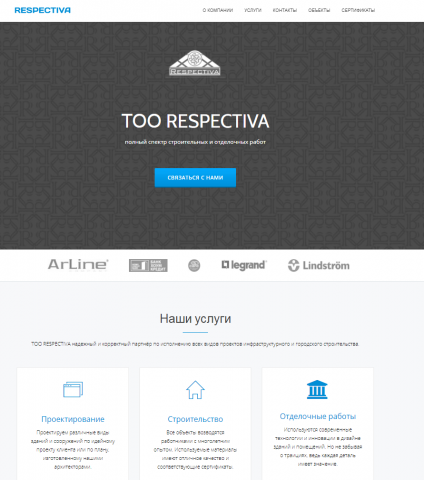The width and height of the screenshot is (424, 480).
Task: Open the Строительство service title
Action: coord(195,419)
